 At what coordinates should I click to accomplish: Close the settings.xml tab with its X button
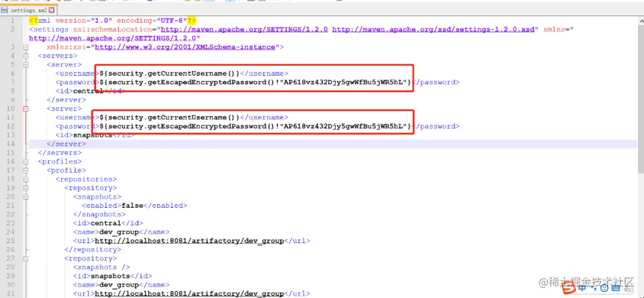[x=51, y=10]
